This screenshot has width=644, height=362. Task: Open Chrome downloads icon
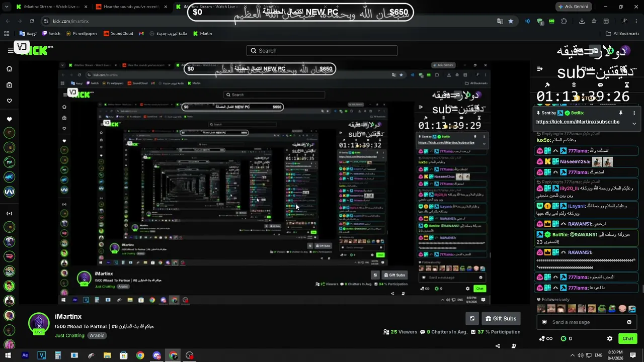pyautogui.click(x=582, y=21)
